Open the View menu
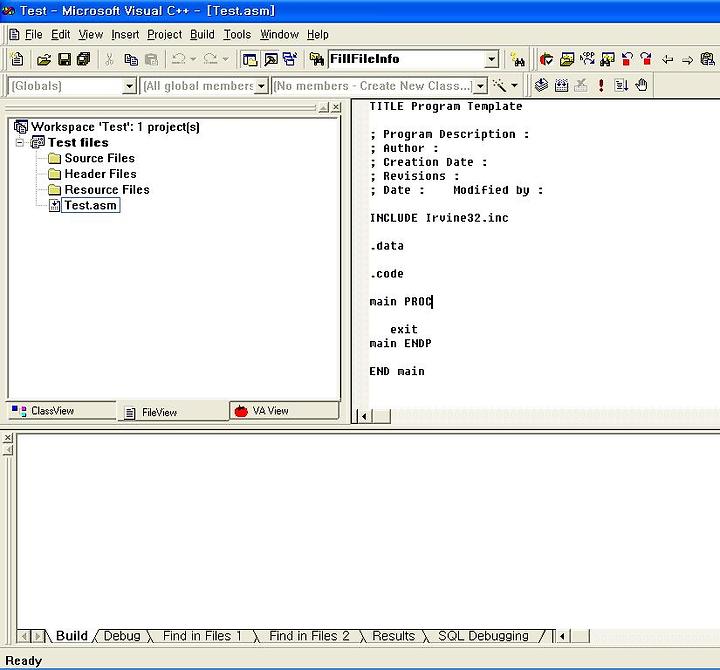This screenshot has height=670, width=720. click(90, 34)
